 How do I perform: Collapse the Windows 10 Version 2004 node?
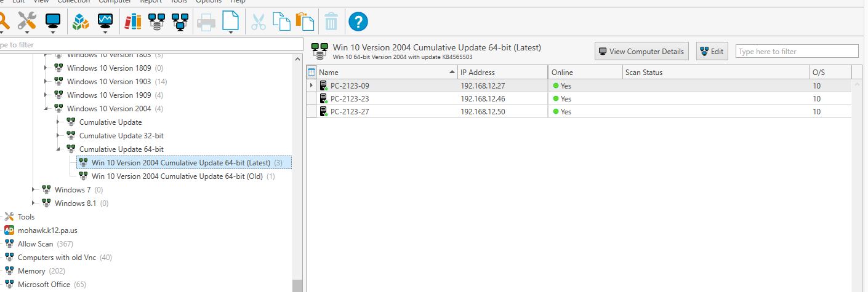tap(46, 109)
